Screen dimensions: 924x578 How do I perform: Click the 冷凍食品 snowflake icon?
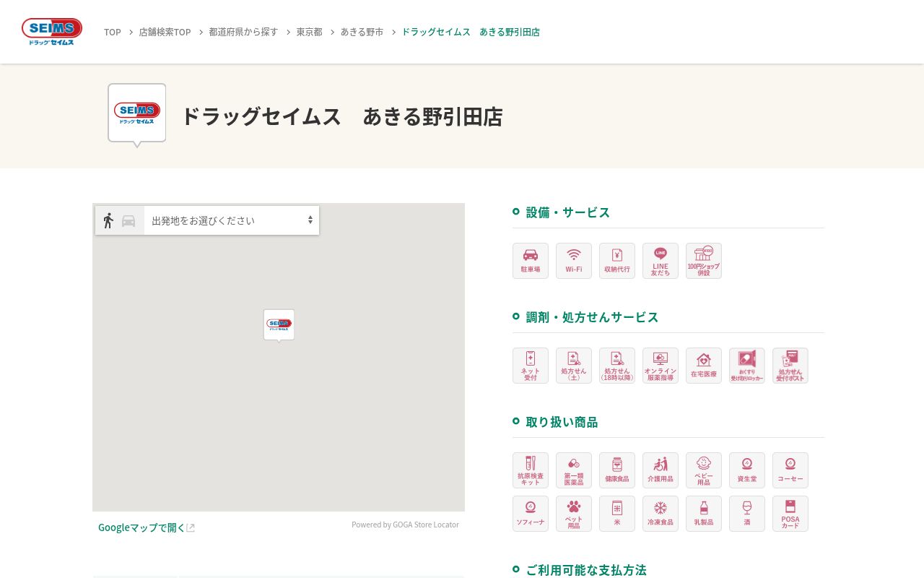click(661, 514)
